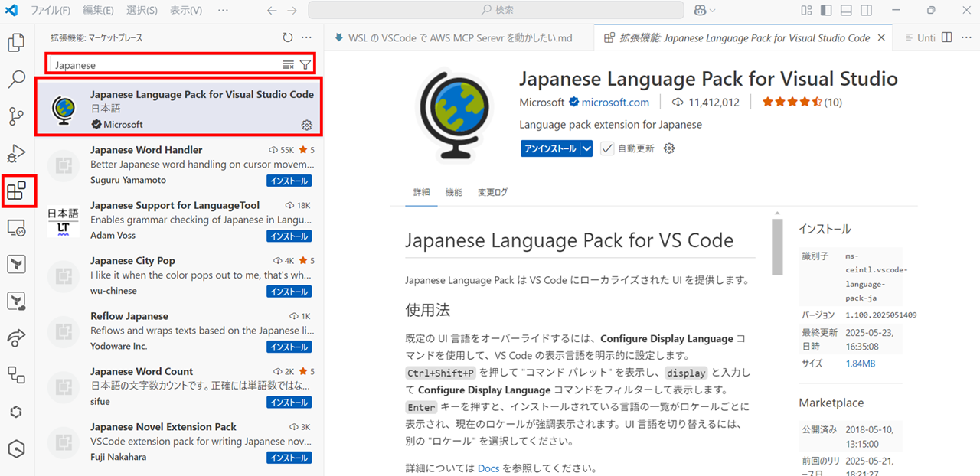Screen dimensions: 980x476
Task: Go back using the title bar arrow
Action: (272, 11)
